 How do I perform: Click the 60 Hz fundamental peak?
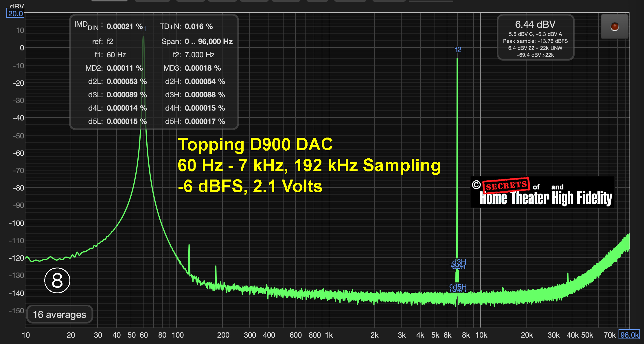(143, 39)
